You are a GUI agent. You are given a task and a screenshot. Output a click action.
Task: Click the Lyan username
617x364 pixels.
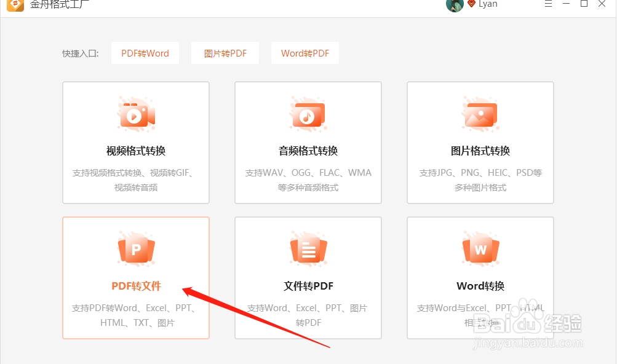[x=488, y=4]
